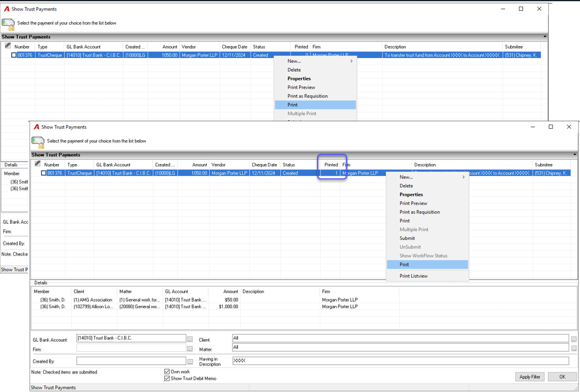Screen dimensions: 580x392
Task: Click the pencil column icon in the back window grid
Action: point(8,46)
